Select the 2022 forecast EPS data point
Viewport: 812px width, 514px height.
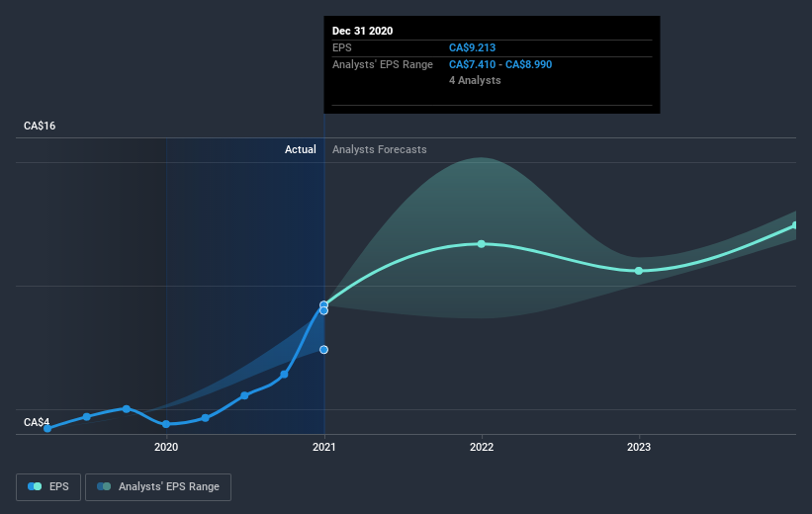pos(481,244)
